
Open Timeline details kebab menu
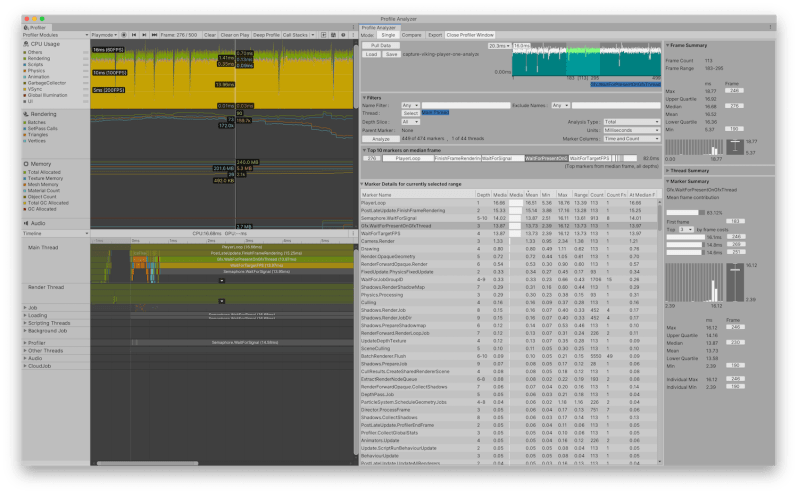[353, 234]
